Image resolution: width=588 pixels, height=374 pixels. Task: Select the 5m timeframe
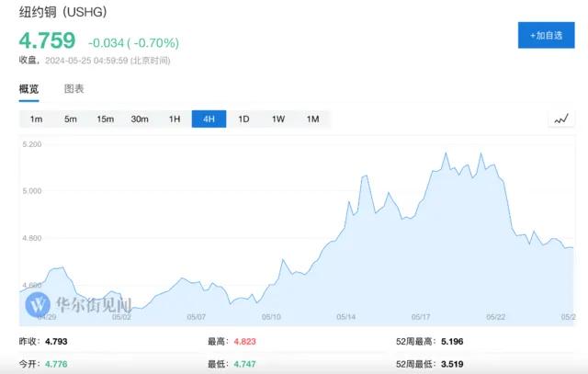click(x=71, y=119)
